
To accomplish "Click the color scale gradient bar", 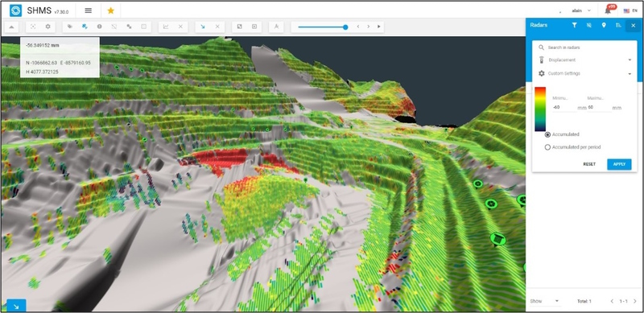I will (x=540, y=109).
